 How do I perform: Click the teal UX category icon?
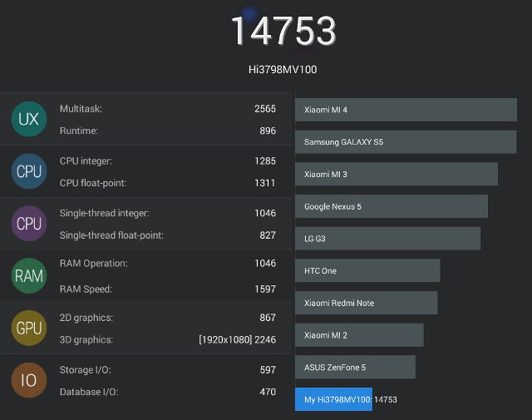point(29,119)
